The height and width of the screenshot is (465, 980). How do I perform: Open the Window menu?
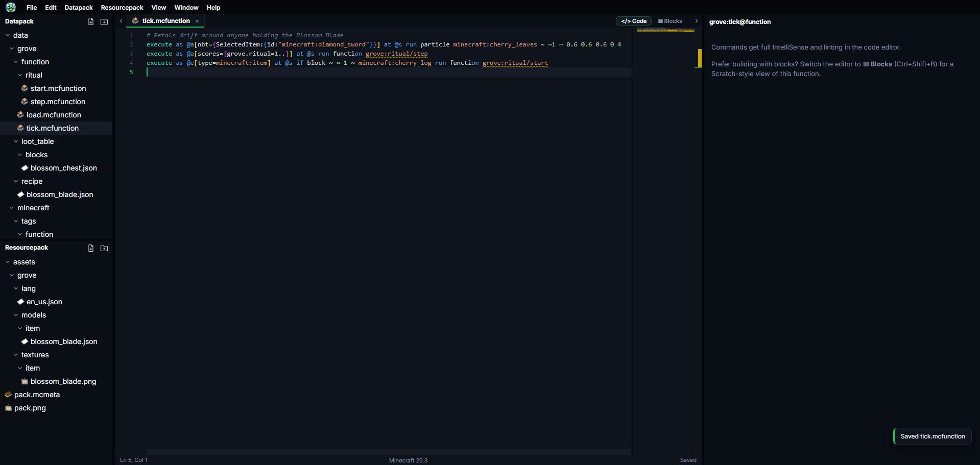click(186, 8)
